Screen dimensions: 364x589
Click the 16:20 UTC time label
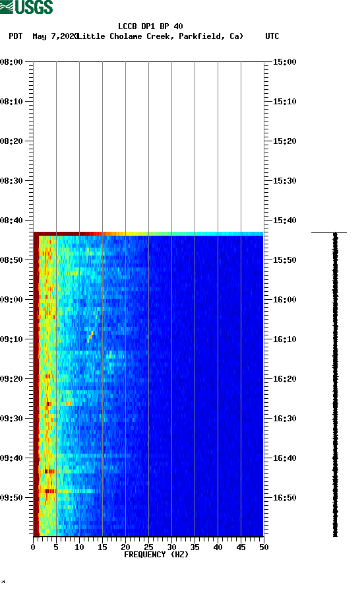284,379
